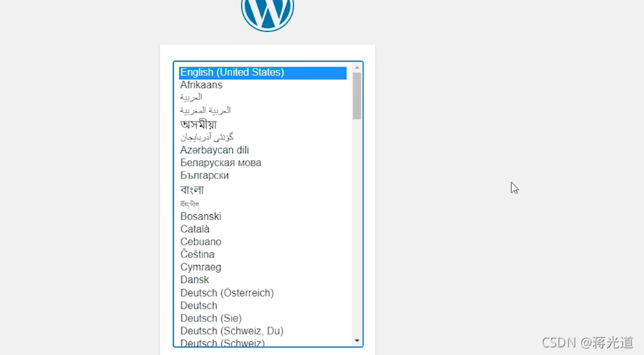Select Cebuano in the language list

(x=201, y=241)
